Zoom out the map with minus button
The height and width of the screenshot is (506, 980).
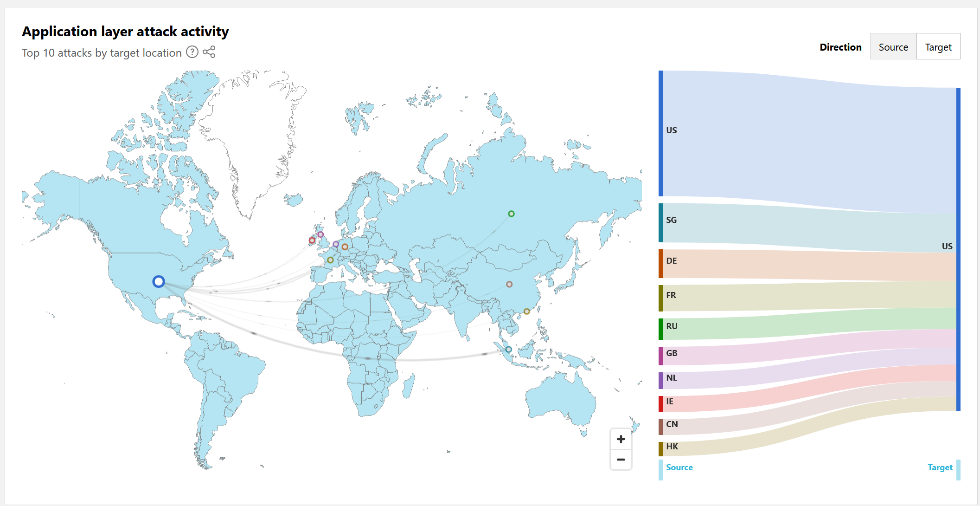click(621, 460)
